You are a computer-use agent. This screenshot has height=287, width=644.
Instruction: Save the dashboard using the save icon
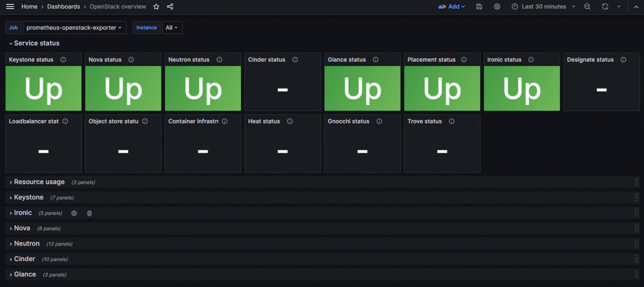tap(479, 6)
